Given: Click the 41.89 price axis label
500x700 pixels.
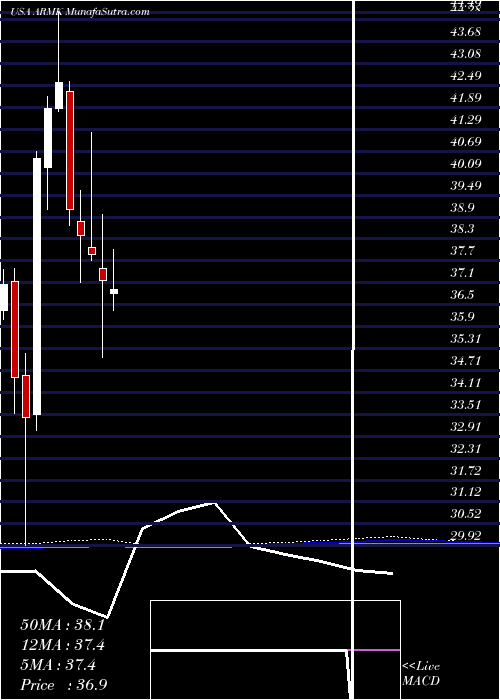Looking at the screenshot, I should [465, 97].
